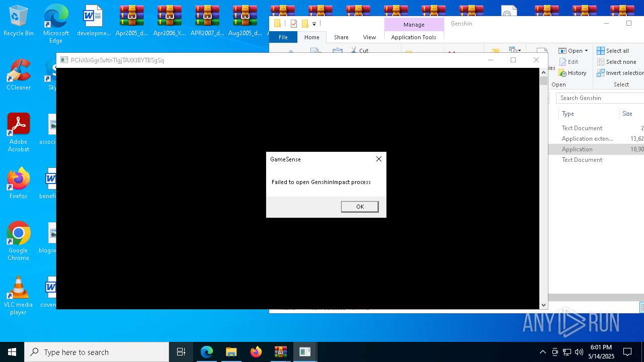This screenshot has width=644, height=362.
Task: Minimize the PChXIiiGgrSvltnTlgj console window
Action: pyautogui.click(x=491, y=60)
